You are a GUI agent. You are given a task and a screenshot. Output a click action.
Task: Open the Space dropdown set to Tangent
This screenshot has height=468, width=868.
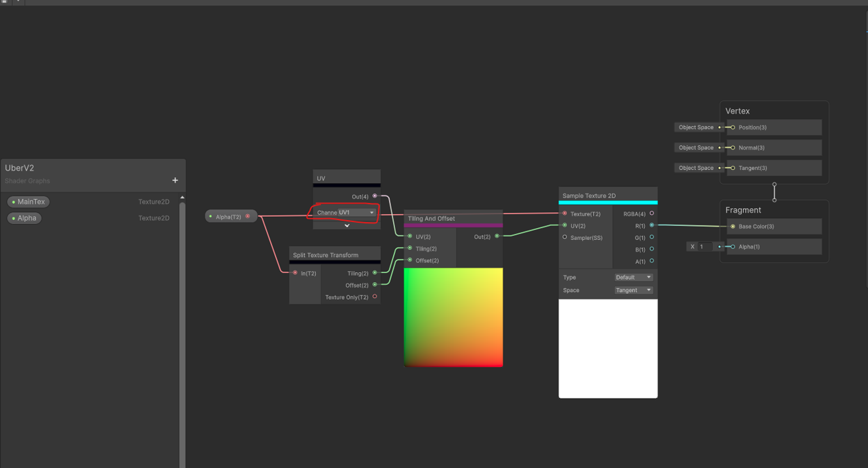tap(633, 290)
